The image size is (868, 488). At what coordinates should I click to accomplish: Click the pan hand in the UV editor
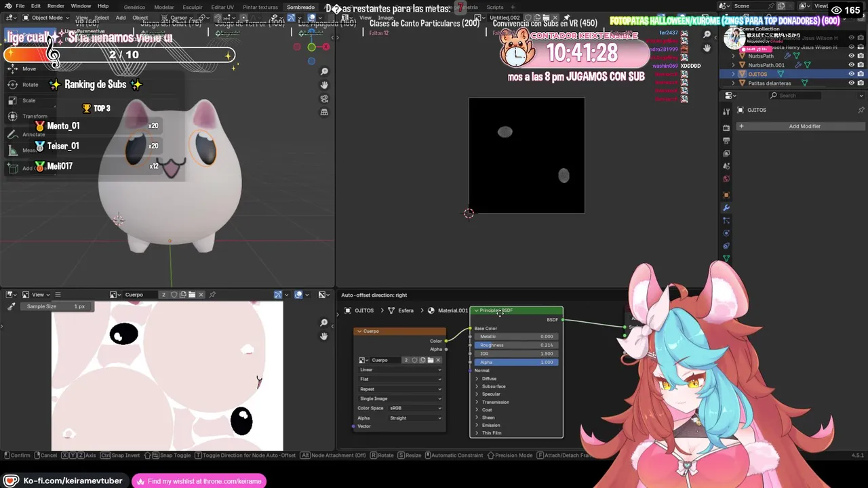[324, 336]
